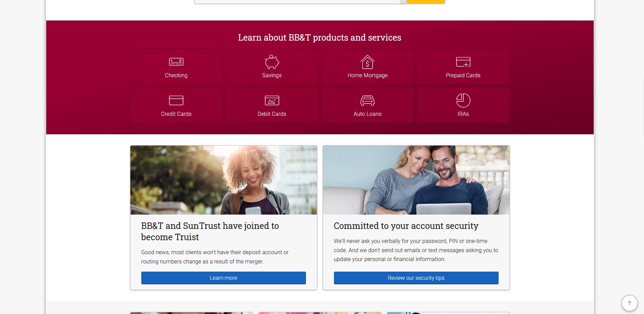Click the couple with laptop photo
The width and height of the screenshot is (644, 314).
coord(416,180)
